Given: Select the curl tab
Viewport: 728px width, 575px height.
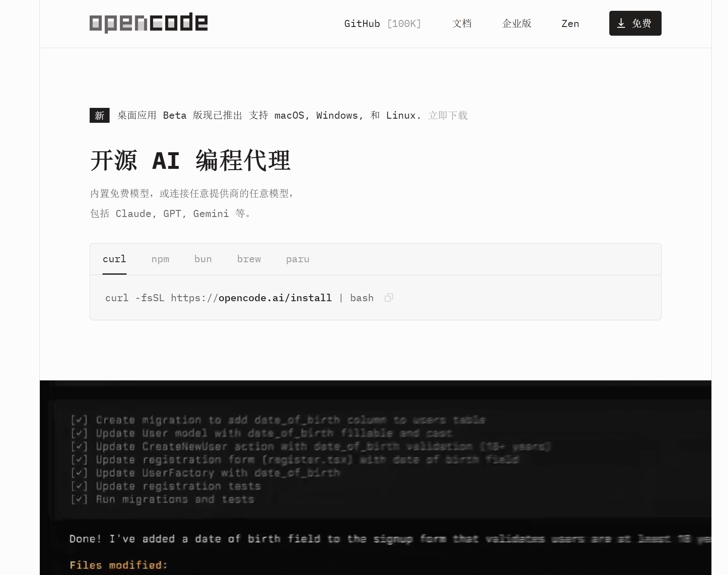Looking at the screenshot, I should pos(114,259).
